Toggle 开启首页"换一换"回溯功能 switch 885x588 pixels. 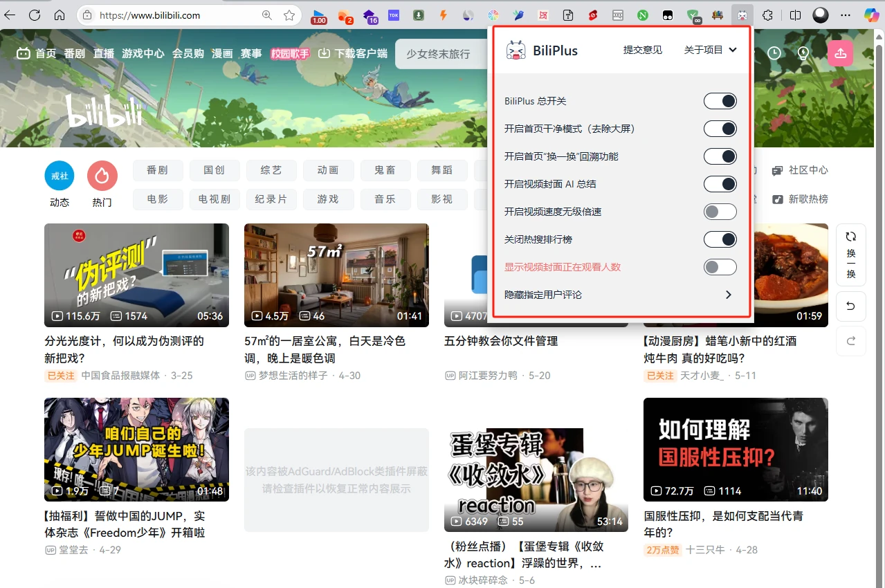[x=720, y=157]
